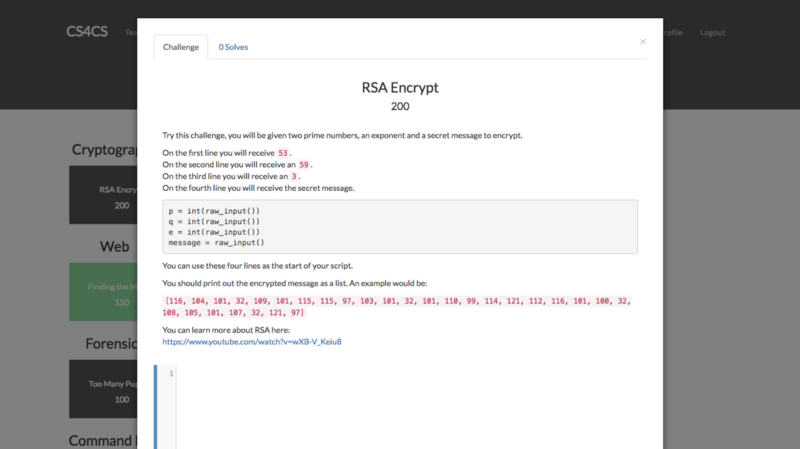Click the 200 points value in modal
This screenshot has height=449, width=800.
click(400, 106)
